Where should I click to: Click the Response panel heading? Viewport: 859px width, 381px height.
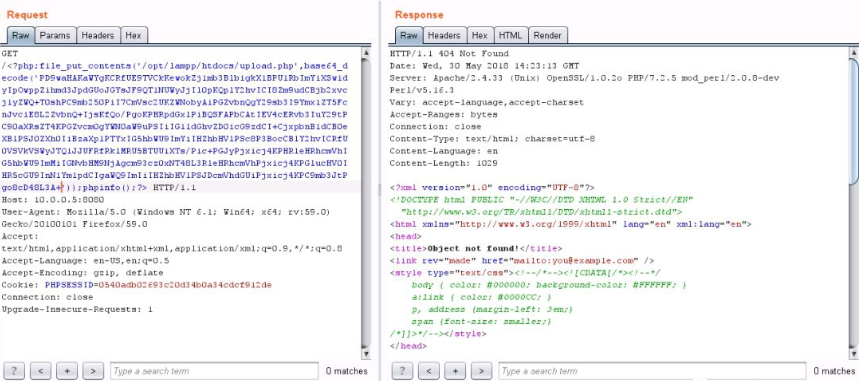[x=419, y=15]
